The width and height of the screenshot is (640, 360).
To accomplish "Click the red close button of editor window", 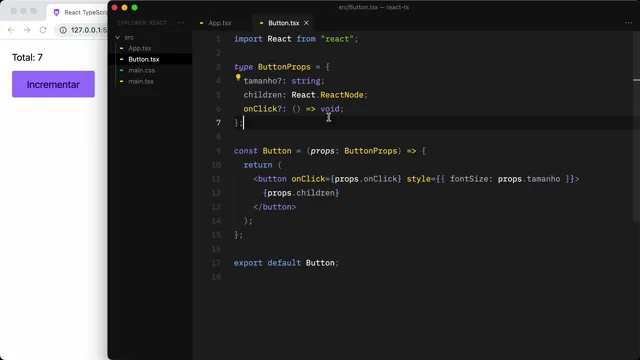I will click(115, 7).
